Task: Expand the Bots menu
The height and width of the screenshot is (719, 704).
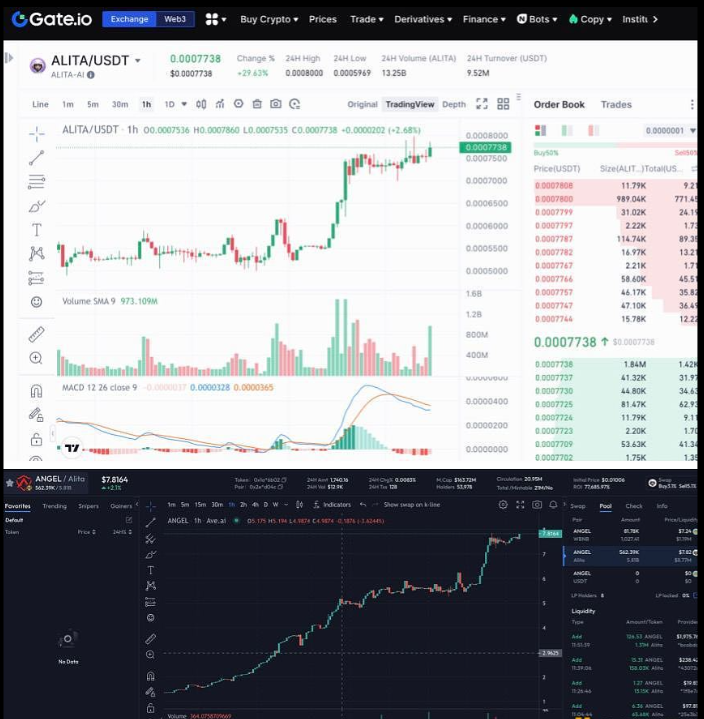Action: [537, 19]
